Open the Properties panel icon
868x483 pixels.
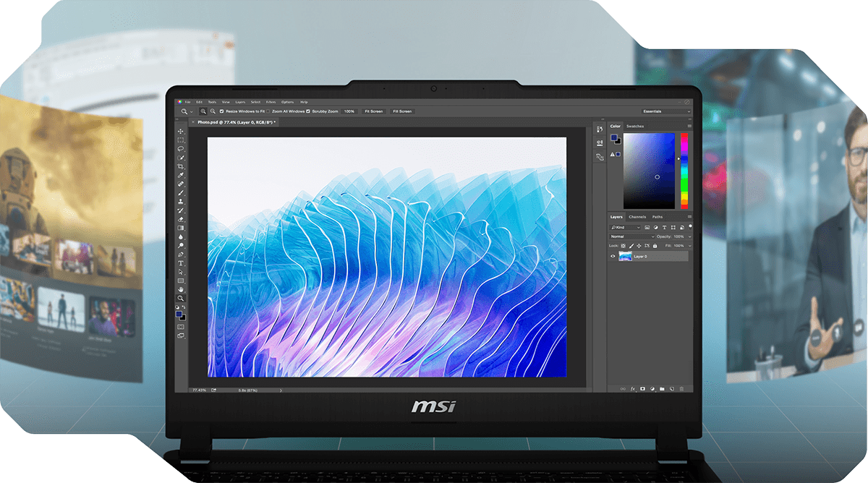tap(600, 143)
